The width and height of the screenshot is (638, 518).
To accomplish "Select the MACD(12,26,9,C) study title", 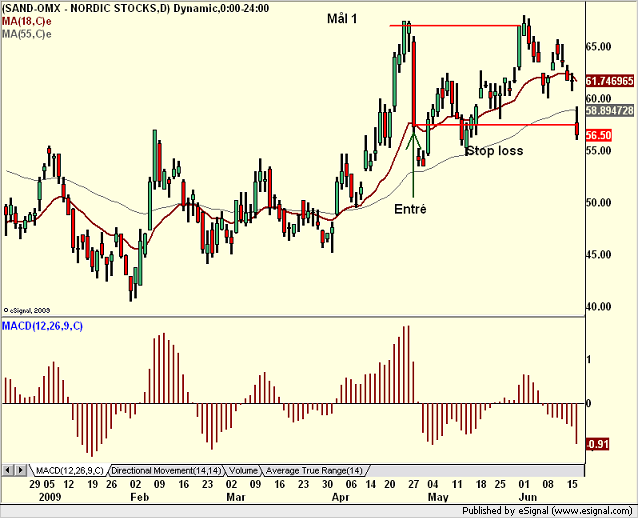I will [42, 326].
